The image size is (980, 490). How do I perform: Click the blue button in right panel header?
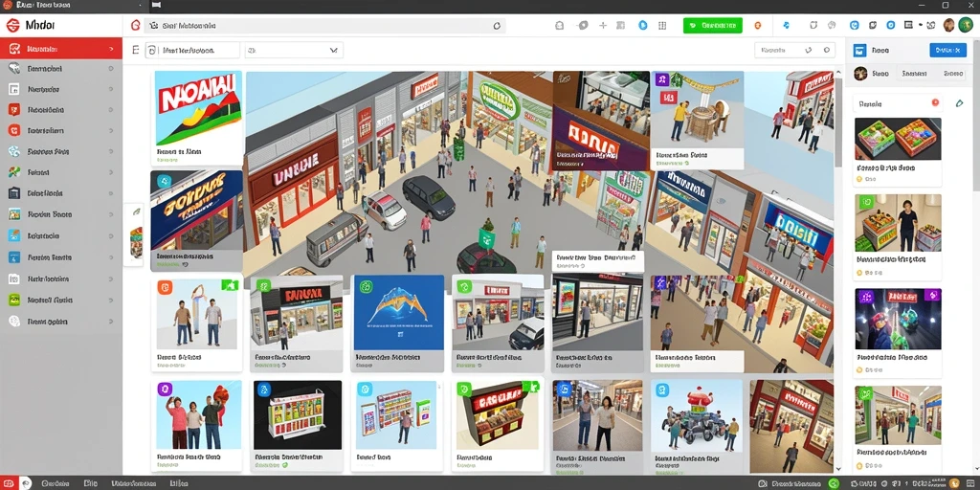pyautogui.click(x=947, y=50)
